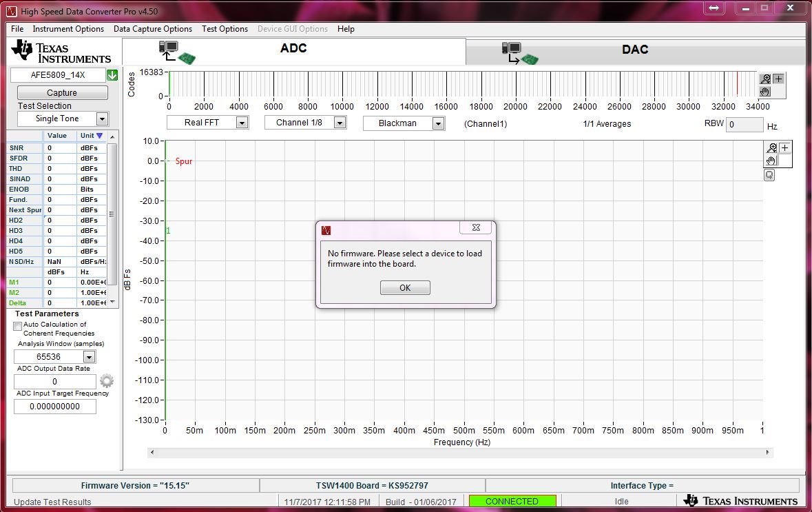Select zoom tool on FFT plot palette
812x512 pixels.
pyautogui.click(x=771, y=147)
